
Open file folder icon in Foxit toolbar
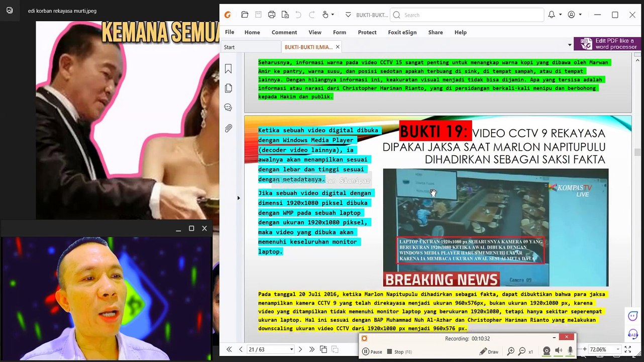(245, 15)
